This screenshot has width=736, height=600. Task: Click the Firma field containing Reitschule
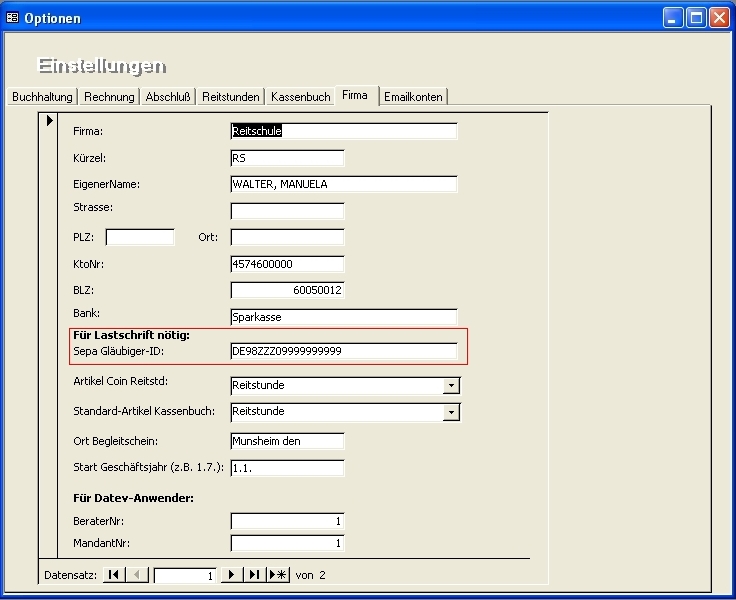(x=344, y=131)
